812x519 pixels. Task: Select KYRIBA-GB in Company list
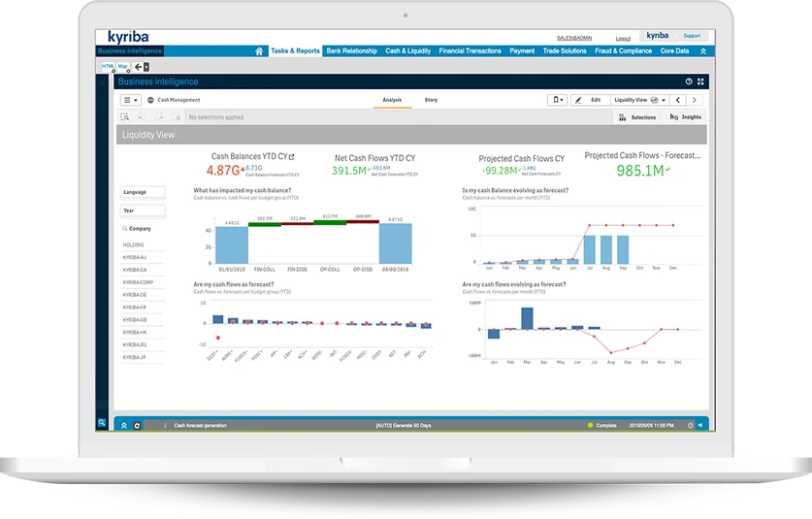142,319
